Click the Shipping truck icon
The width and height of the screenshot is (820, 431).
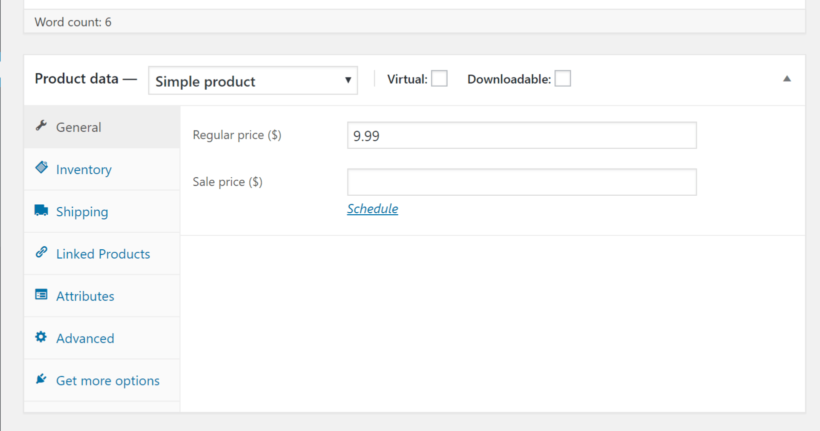pos(41,210)
